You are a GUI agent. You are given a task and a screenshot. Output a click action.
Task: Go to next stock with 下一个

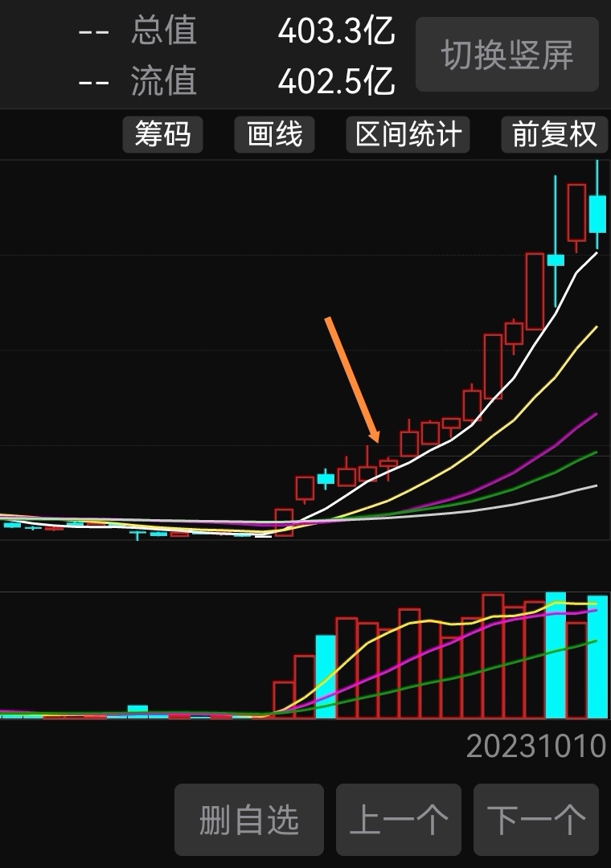(x=536, y=819)
